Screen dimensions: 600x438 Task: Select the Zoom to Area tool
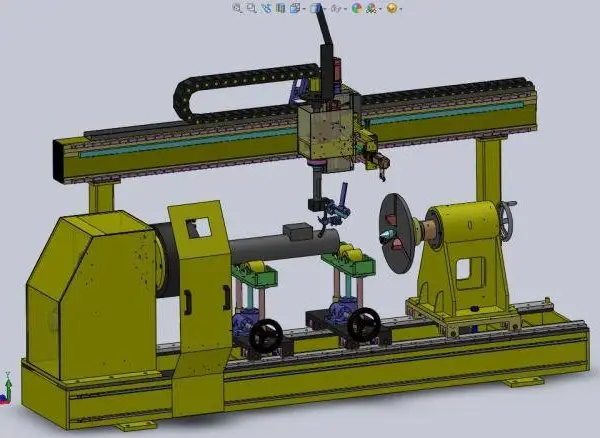tap(252, 8)
